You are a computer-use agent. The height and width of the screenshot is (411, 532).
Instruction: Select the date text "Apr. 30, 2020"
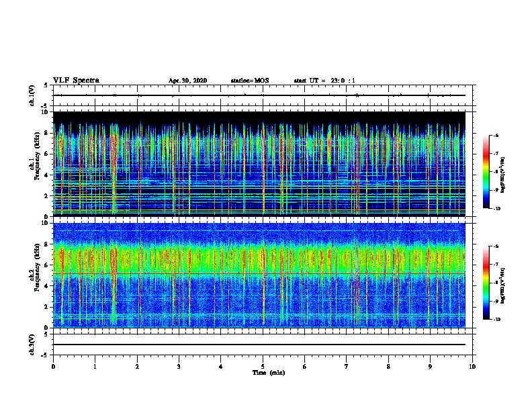pos(187,81)
